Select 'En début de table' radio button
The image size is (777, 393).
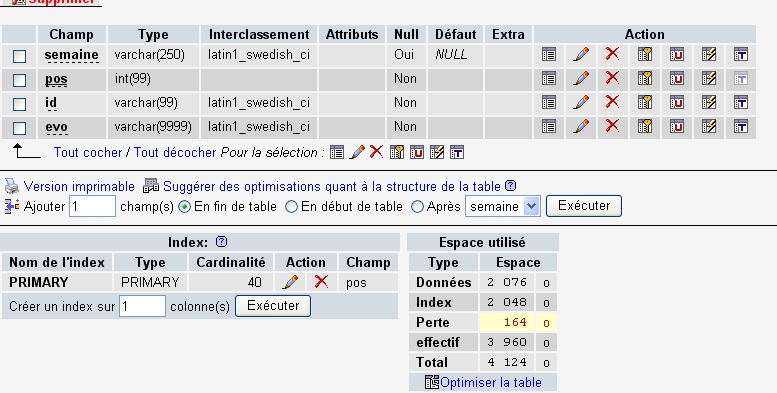pyautogui.click(x=291, y=207)
